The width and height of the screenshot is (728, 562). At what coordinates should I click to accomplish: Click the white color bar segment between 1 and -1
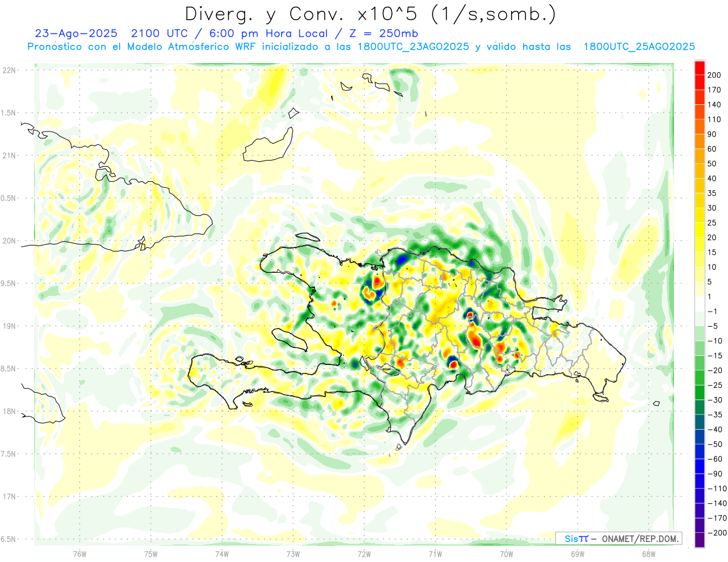pos(699,304)
